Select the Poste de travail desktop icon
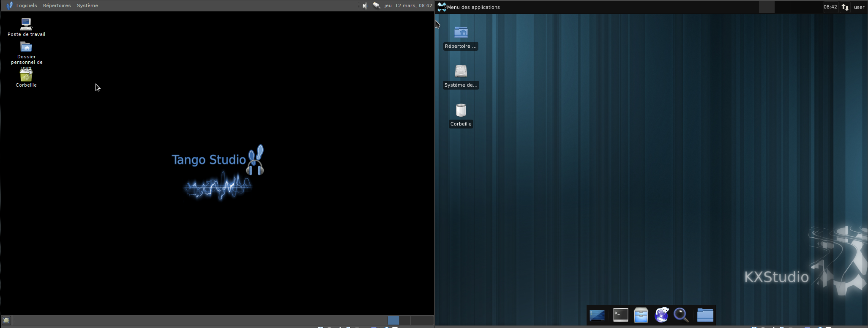868x328 pixels. [x=26, y=27]
